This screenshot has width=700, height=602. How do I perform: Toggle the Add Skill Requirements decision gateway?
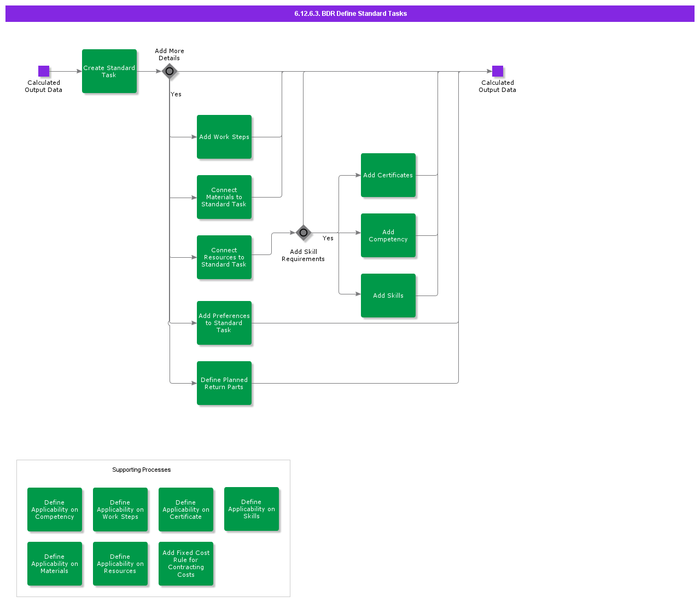[304, 233]
